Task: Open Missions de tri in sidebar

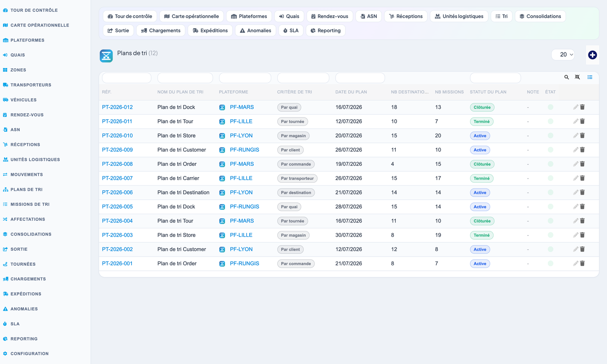Action: (30, 204)
